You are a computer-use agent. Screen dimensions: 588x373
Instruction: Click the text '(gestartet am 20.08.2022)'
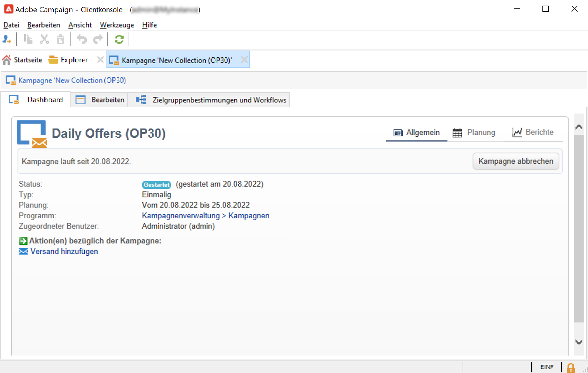tap(220, 184)
